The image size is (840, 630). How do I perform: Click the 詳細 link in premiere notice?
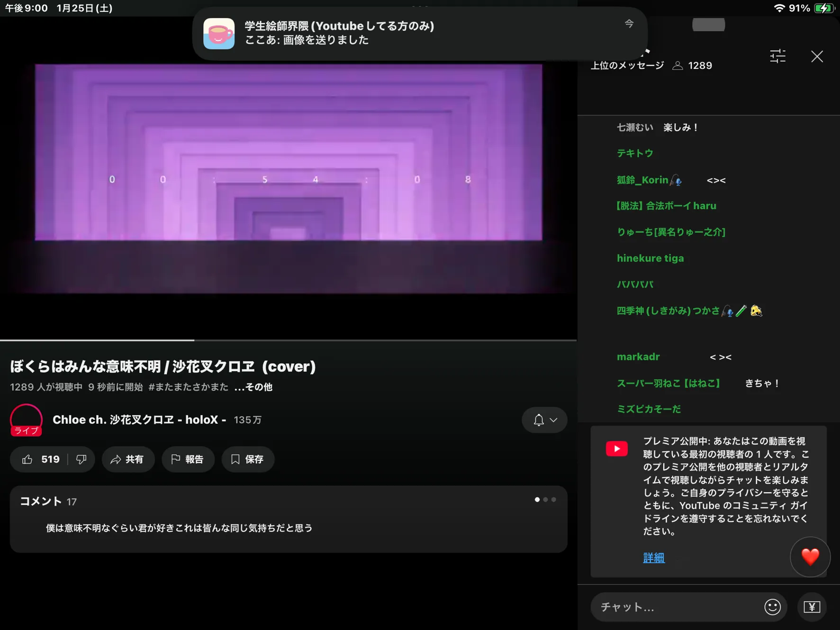[654, 557]
